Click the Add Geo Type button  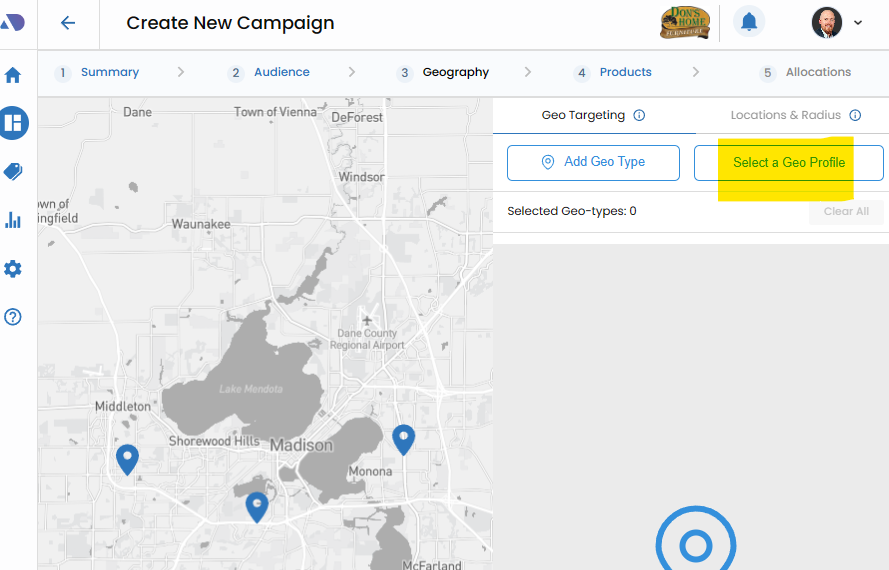tap(593, 162)
